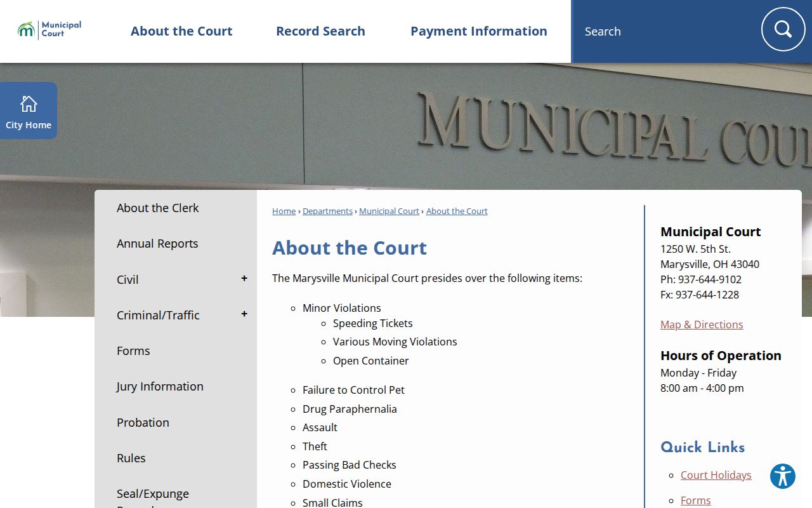Click the Monday - Friday text

click(698, 373)
